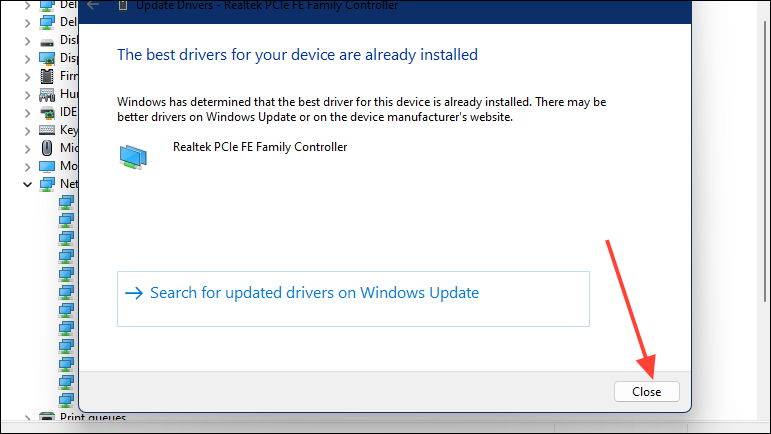Click the back arrow in the dialog title bar
Viewport: 771px width, 434px height.
pos(92,5)
